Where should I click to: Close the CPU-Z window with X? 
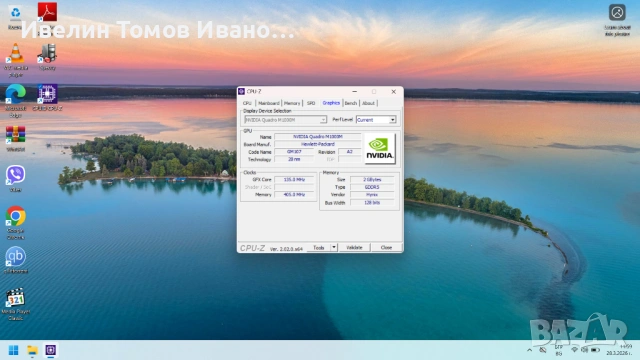pyautogui.click(x=393, y=91)
